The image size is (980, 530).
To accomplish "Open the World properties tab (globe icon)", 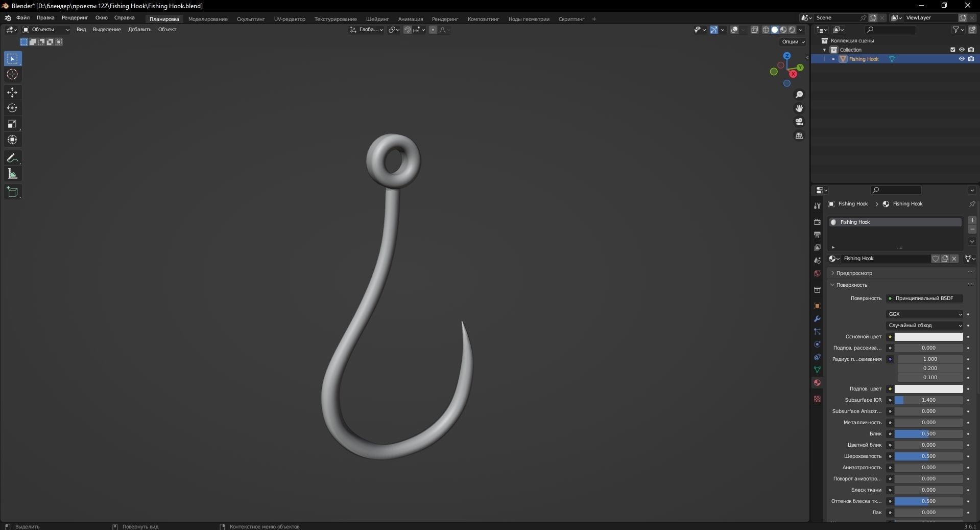I will click(x=817, y=273).
